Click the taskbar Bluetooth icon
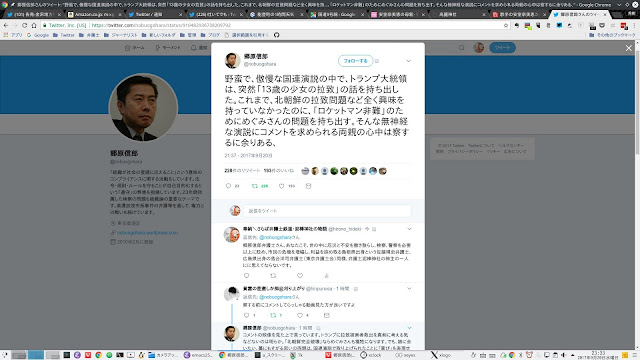The image size is (640, 360). click(x=520, y=355)
